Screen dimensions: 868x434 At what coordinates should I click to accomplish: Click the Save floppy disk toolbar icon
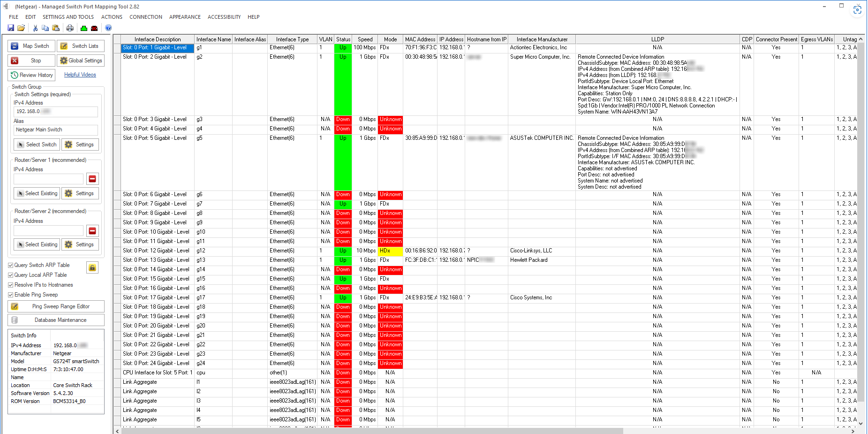coord(11,28)
